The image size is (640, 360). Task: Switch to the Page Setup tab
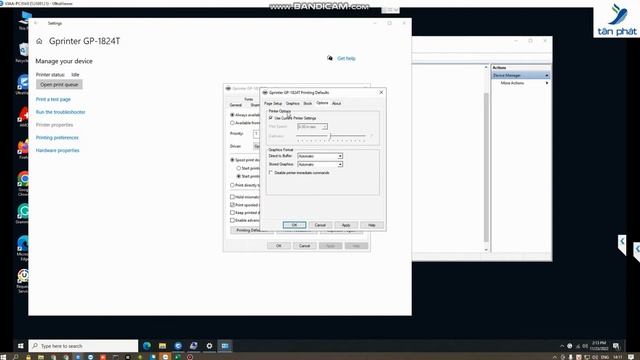tap(273, 104)
